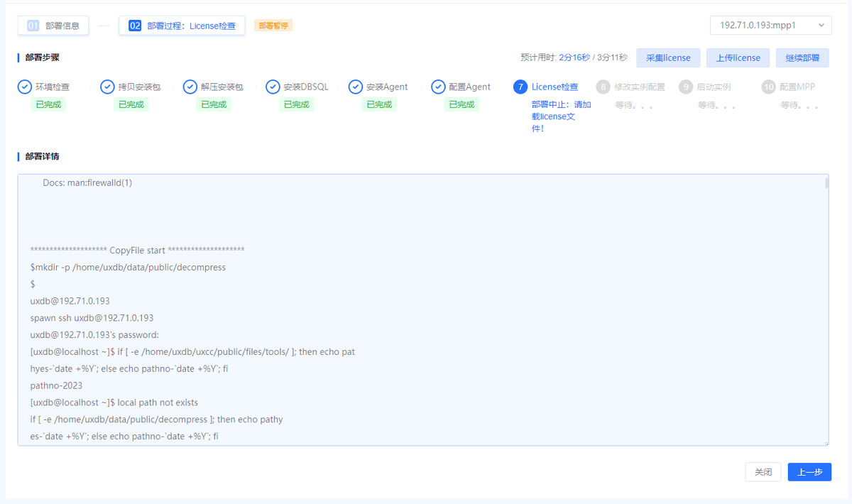
Task: Click the 拷贝安装包 step checkmark icon
Action: coord(107,87)
